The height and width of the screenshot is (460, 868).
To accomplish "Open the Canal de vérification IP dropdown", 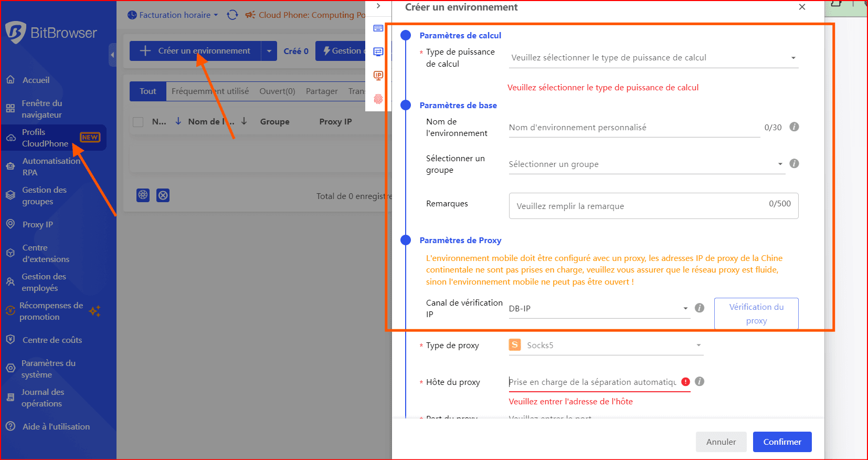I will click(598, 309).
